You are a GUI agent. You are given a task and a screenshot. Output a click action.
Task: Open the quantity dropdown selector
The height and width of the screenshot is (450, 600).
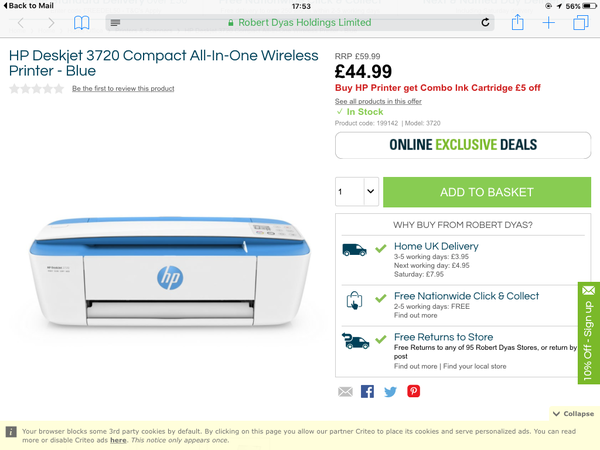357,191
